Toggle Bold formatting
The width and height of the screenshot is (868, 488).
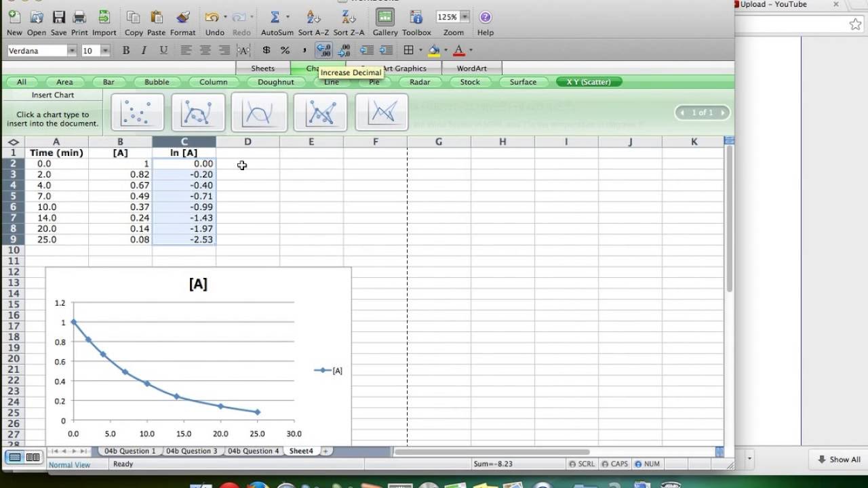coord(125,50)
